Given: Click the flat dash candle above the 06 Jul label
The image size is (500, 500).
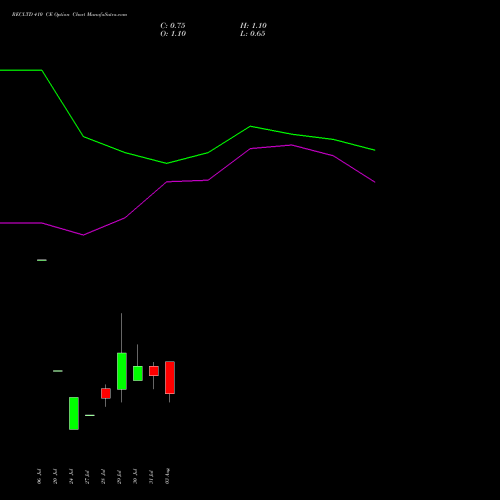Looking at the screenshot, I should (x=42, y=260).
